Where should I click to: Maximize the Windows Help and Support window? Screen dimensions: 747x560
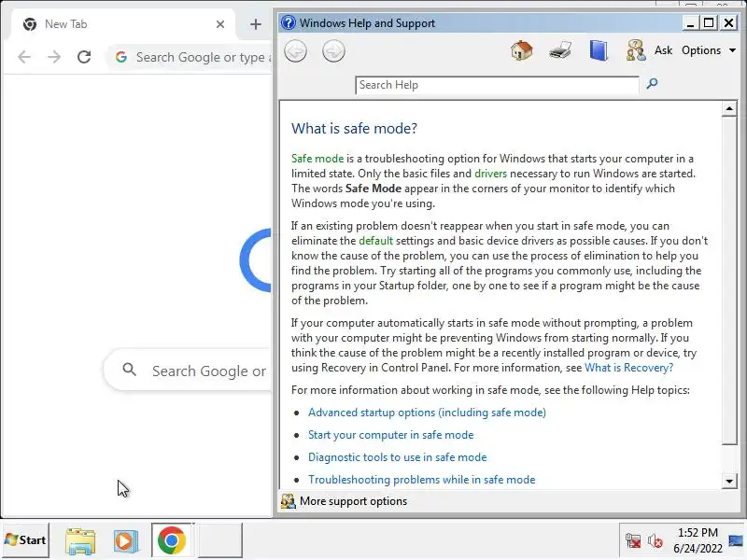709,22
